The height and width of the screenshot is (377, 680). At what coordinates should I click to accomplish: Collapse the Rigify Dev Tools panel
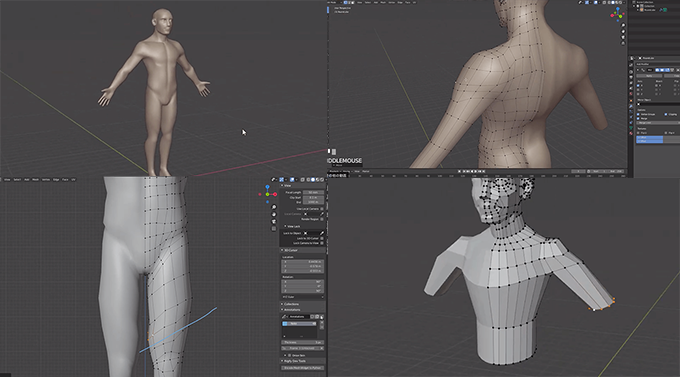[x=282, y=361]
